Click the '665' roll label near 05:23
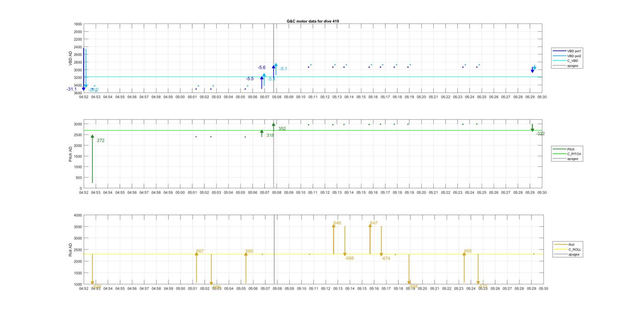Image resolution: width=644 pixels, height=319 pixels. 468,251
